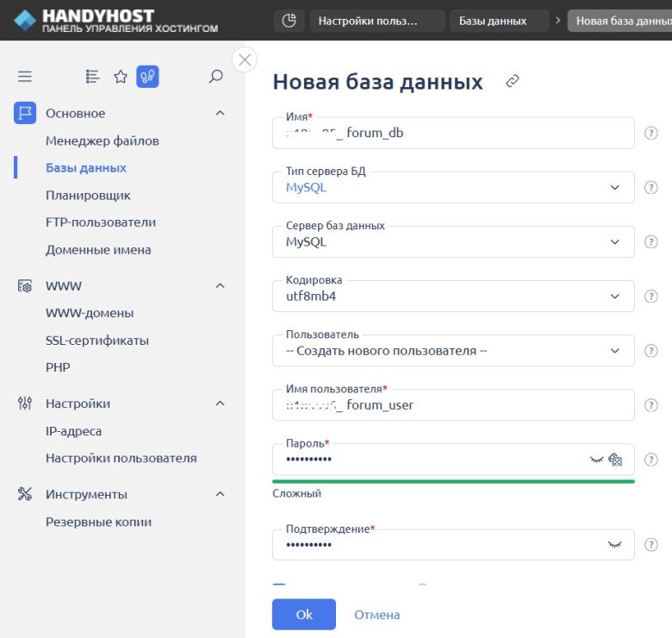Open the list view icon in sidebar toolbar
672x638 pixels.
point(93,77)
